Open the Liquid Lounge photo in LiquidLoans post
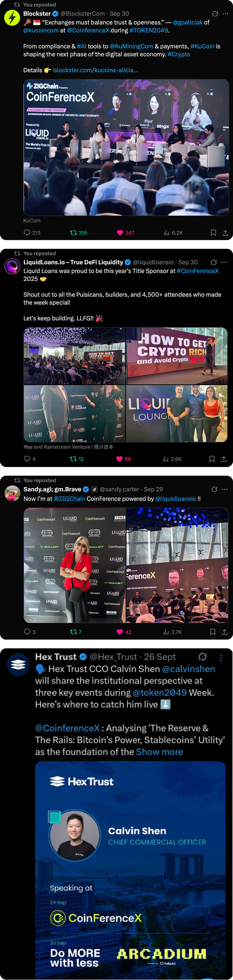The image size is (233, 980). 177,414
